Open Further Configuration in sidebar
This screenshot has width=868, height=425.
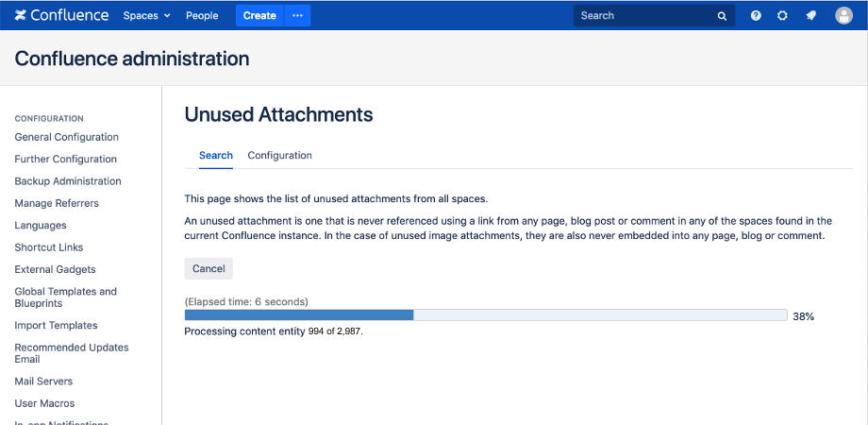65,159
